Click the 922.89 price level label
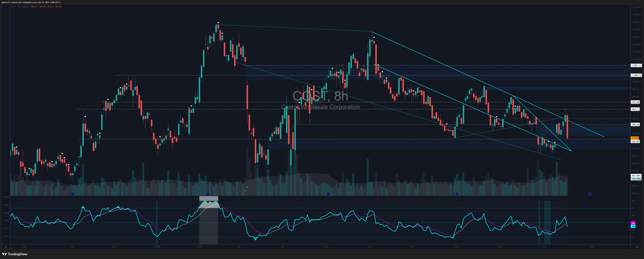The image size is (644, 259). 635,141
